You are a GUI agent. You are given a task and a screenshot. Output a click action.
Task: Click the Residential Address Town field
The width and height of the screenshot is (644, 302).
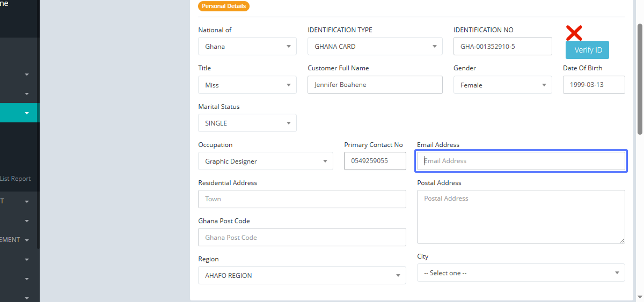pyautogui.click(x=302, y=199)
